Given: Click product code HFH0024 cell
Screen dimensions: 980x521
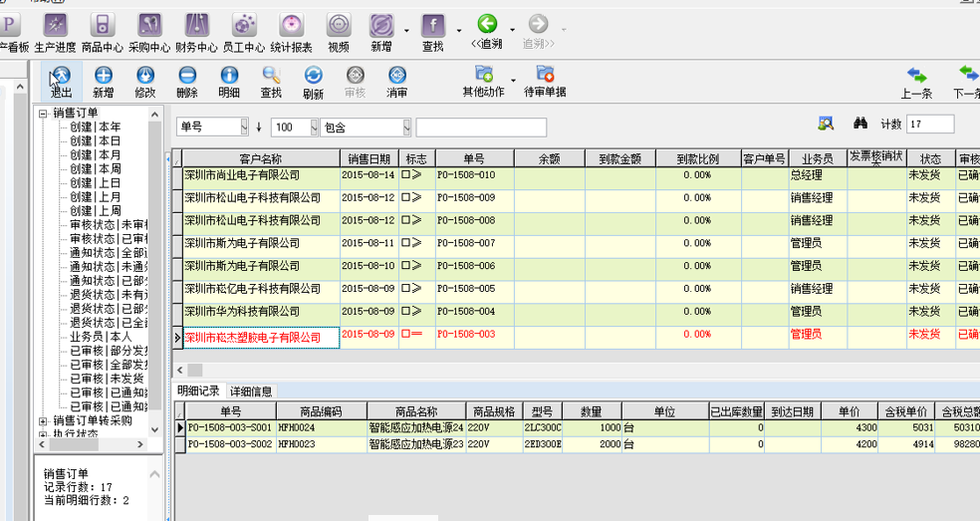Looking at the screenshot, I should 322,427.
